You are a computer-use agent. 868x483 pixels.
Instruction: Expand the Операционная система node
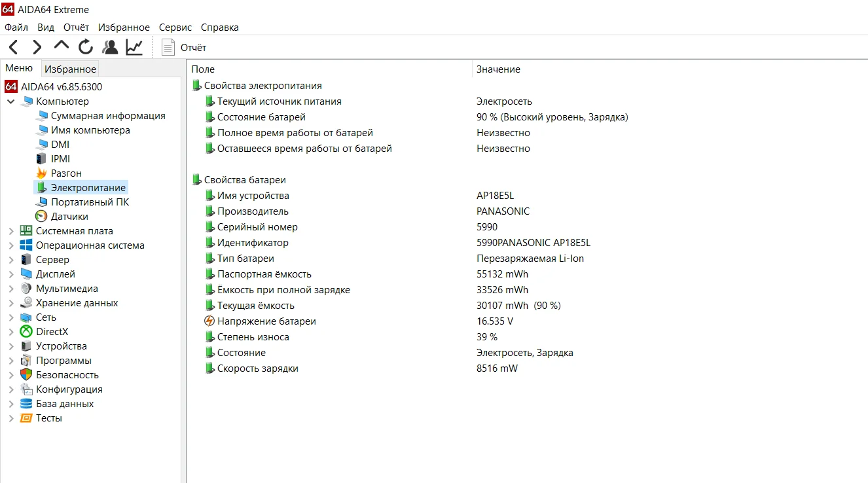(x=11, y=245)
